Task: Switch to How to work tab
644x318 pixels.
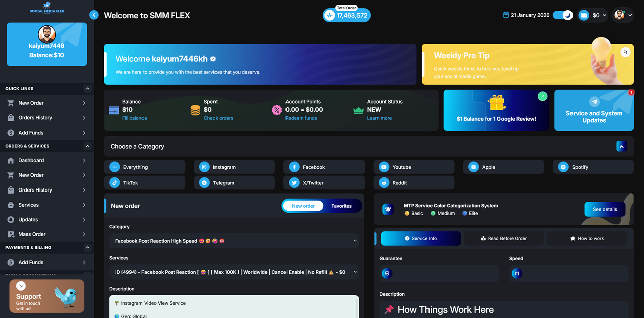Action: 587,238
